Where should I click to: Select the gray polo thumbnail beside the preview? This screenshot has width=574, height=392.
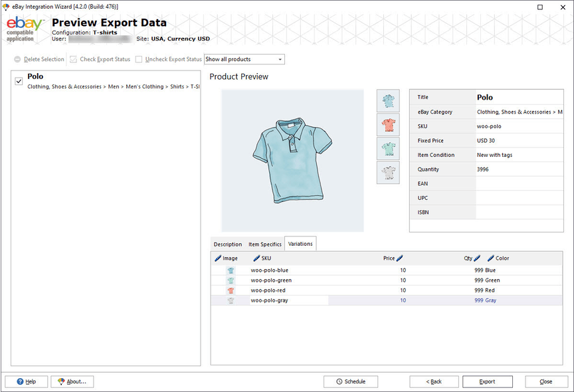pos(388,173)
